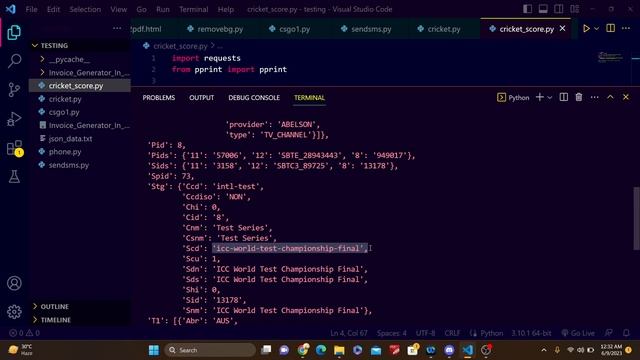Click the editor minimap
640x360 pixels.
(610, 57)
